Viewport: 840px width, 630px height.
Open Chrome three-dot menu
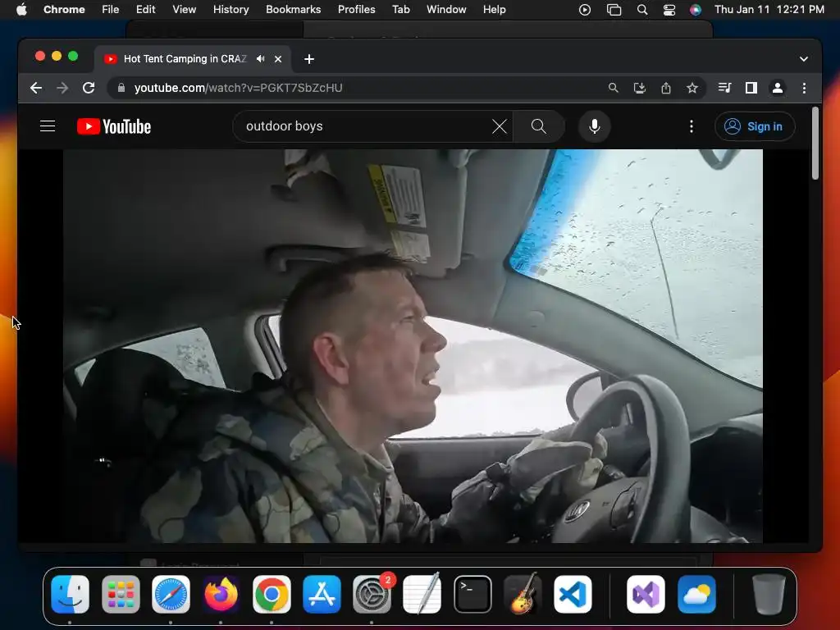coord(804,88)
